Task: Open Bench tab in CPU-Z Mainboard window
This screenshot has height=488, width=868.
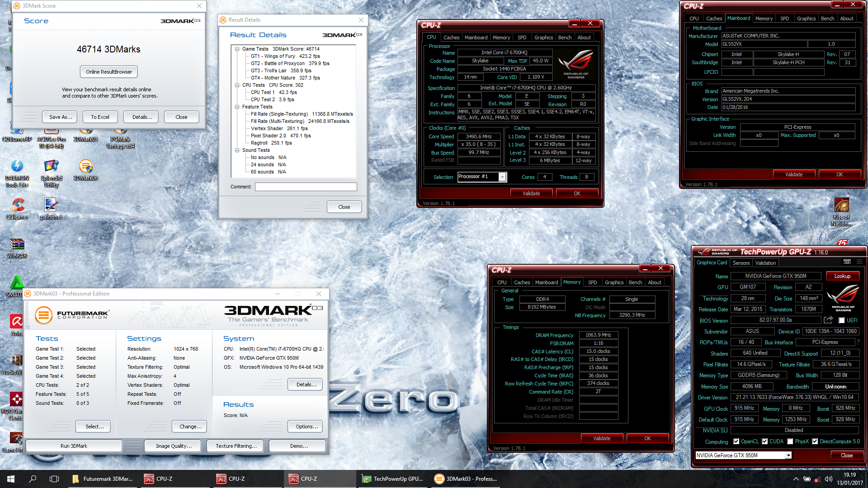Action: pos(827,19)
